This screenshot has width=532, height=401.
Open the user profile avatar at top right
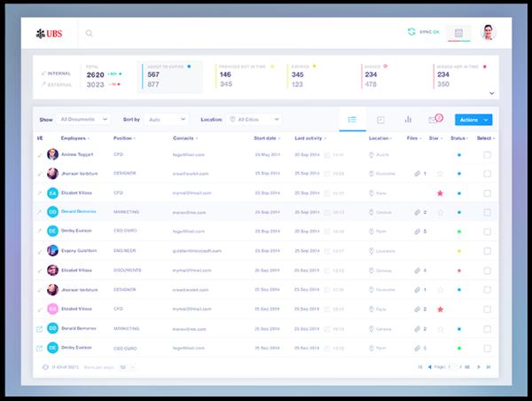[x=488, y=33]
